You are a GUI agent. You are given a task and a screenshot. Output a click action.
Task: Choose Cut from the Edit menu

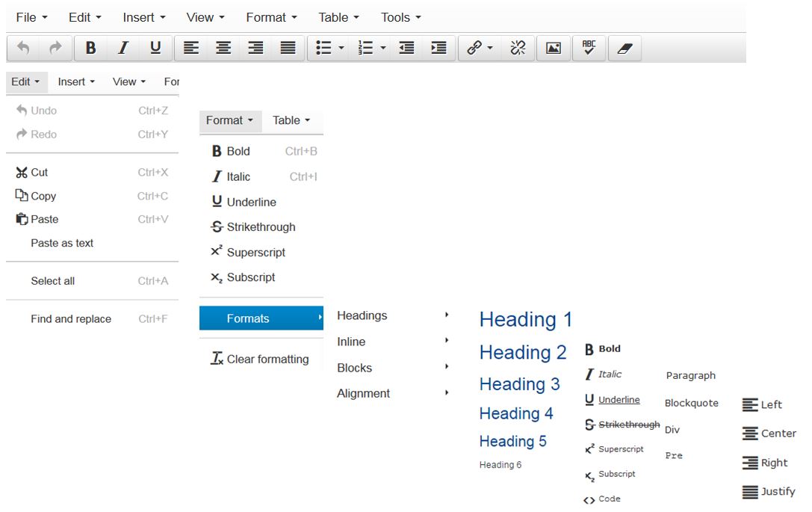(x=92, y=173)
